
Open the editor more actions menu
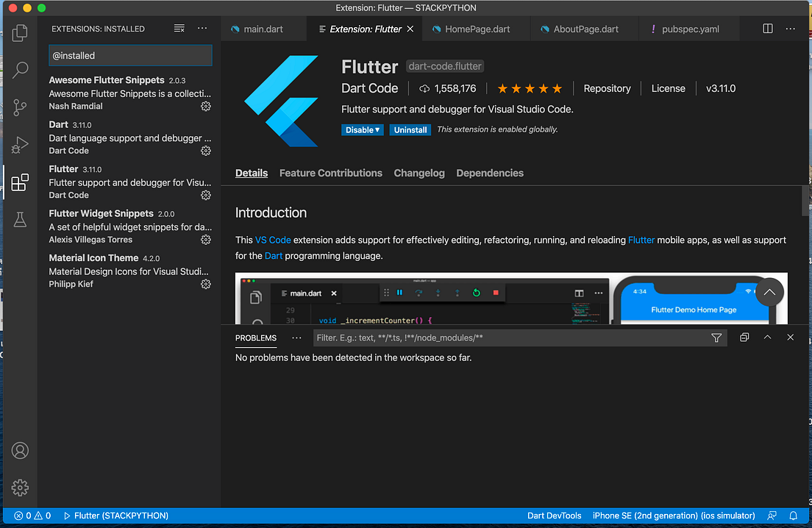790,28
